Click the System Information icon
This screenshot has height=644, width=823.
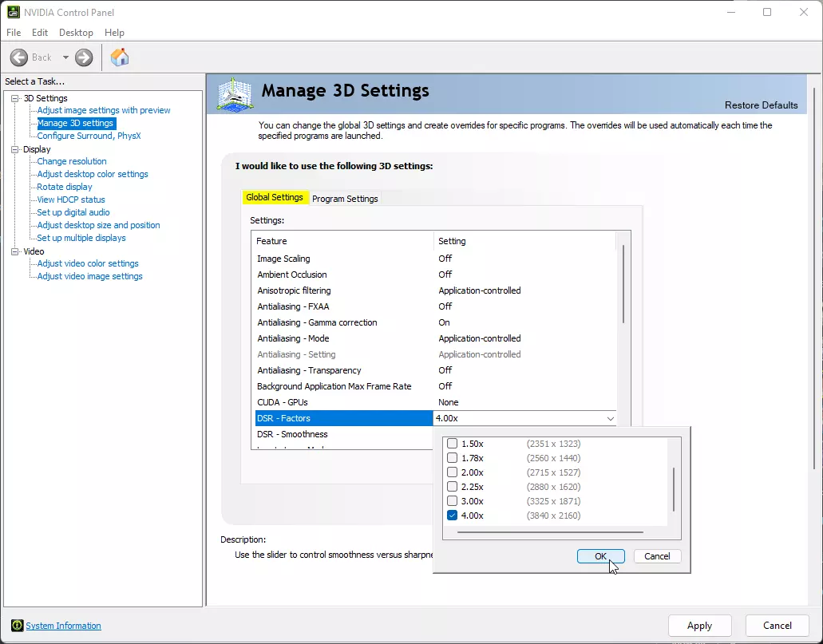(18, 625)
